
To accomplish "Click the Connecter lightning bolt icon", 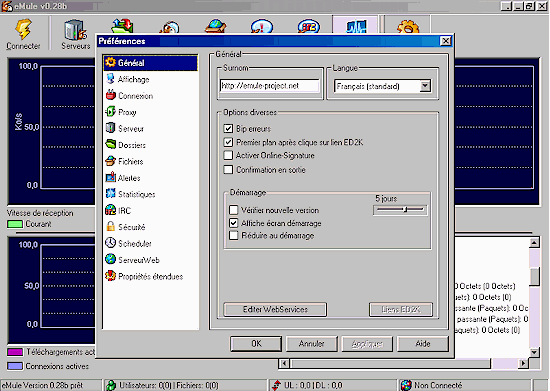I will point(23,29).
